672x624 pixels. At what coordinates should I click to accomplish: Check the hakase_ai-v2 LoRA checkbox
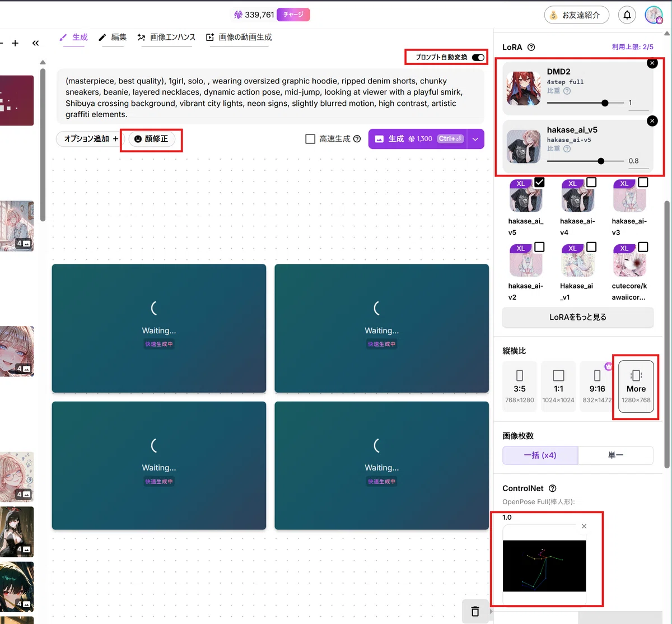(539, 247)
